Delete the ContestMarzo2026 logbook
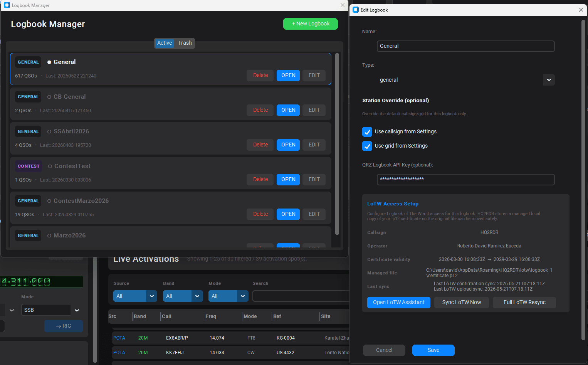The height and width of the screenshot is (365, 588). 260,214
